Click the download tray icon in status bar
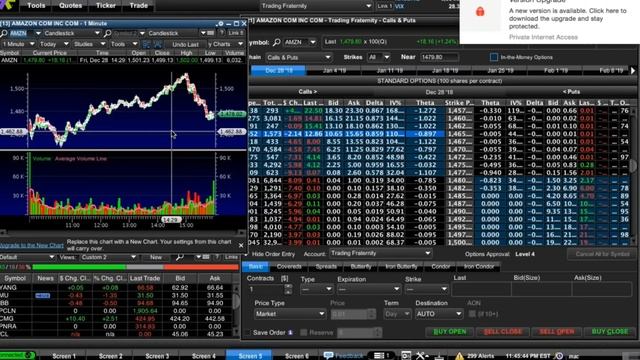This screenshot has width=640, height=360. pos(439,356)
